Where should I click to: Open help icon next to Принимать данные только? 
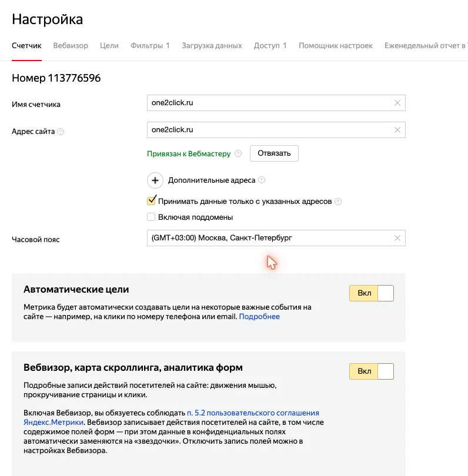click(338, 202)
